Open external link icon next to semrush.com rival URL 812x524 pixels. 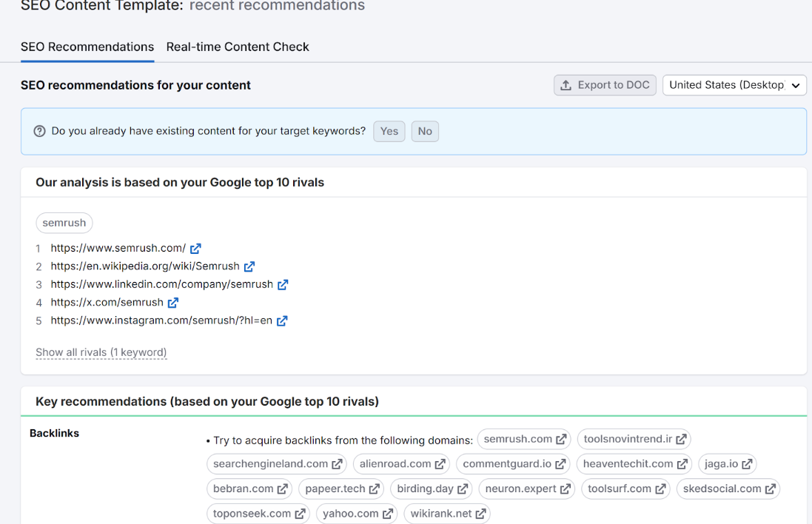(x=195, y=249)
